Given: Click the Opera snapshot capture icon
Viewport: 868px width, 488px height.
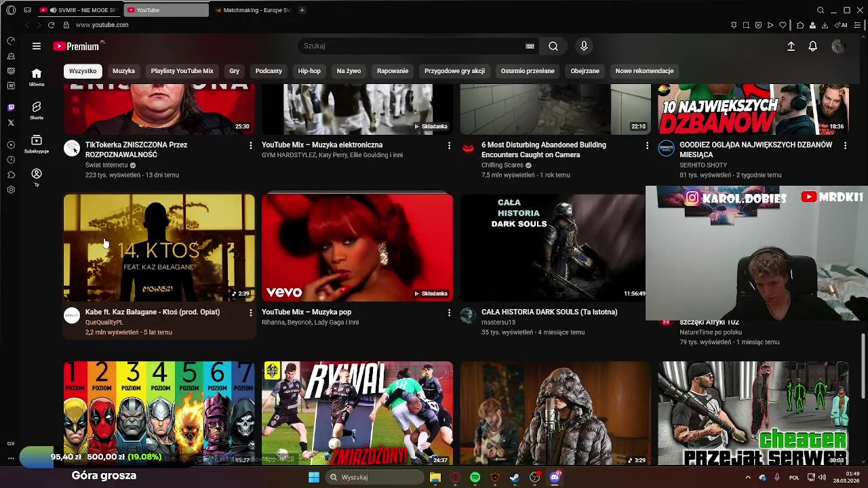Looking at the screenshot, I should (x=746, y=25).
